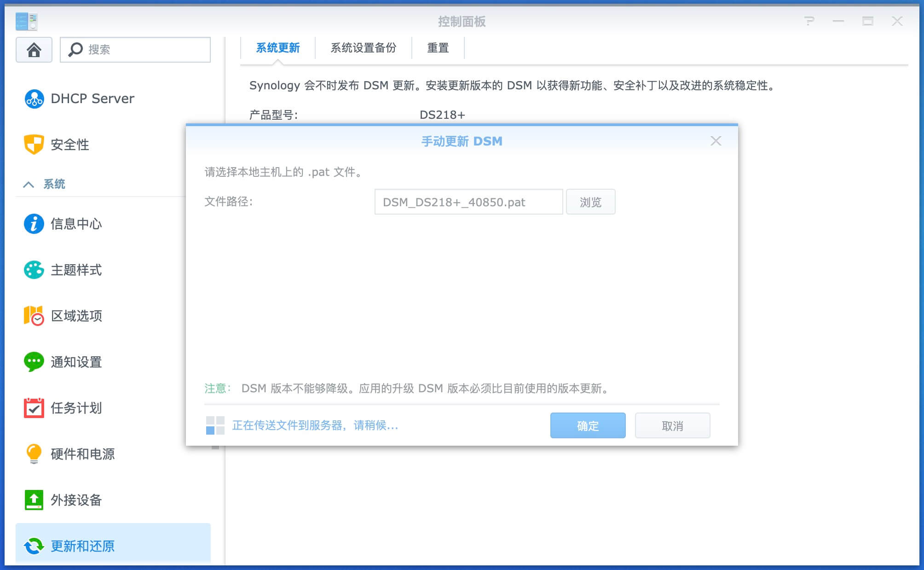
Task: Select the 主题样式 sidebar label
Action: 76,270
